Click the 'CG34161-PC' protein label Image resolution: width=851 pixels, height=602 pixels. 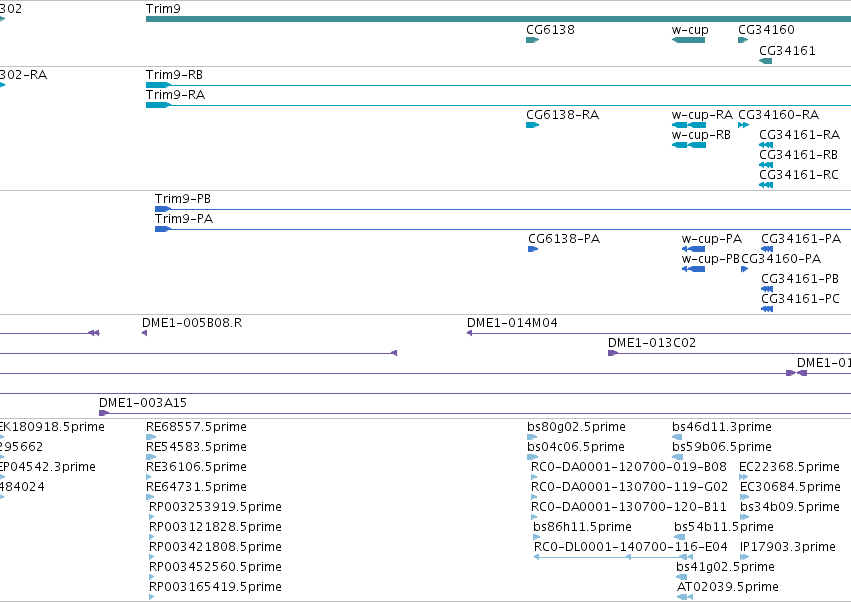[800, 299]
